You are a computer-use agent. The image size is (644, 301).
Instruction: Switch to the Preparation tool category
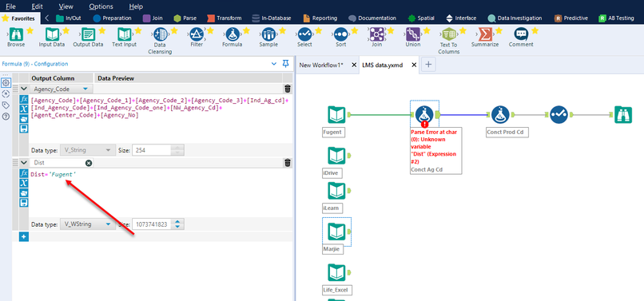(x=112, y=18)
